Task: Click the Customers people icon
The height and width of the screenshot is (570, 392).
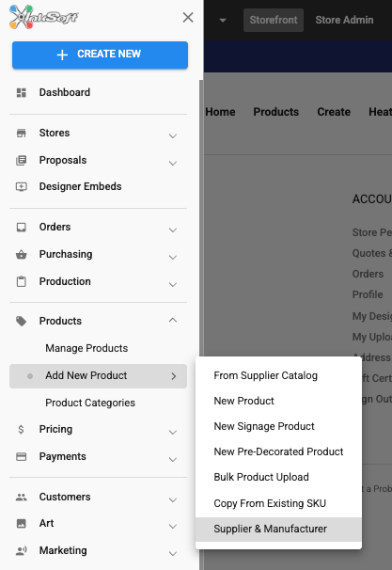Action: pos(22,498)
